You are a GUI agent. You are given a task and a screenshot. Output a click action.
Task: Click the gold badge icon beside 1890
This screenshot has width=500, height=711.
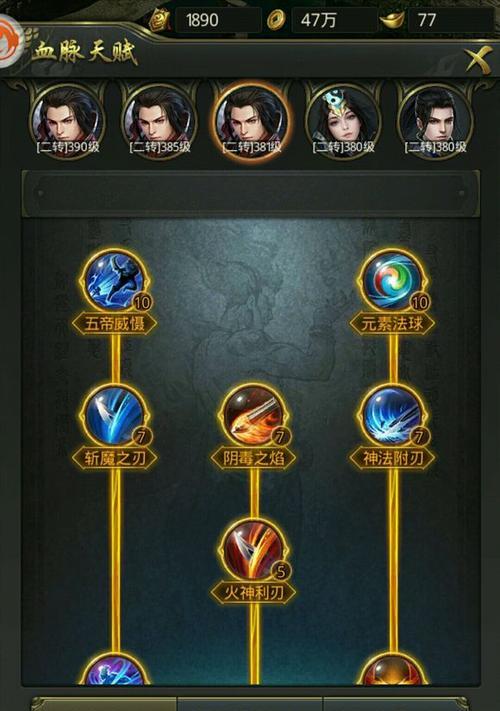coord(160,20)
